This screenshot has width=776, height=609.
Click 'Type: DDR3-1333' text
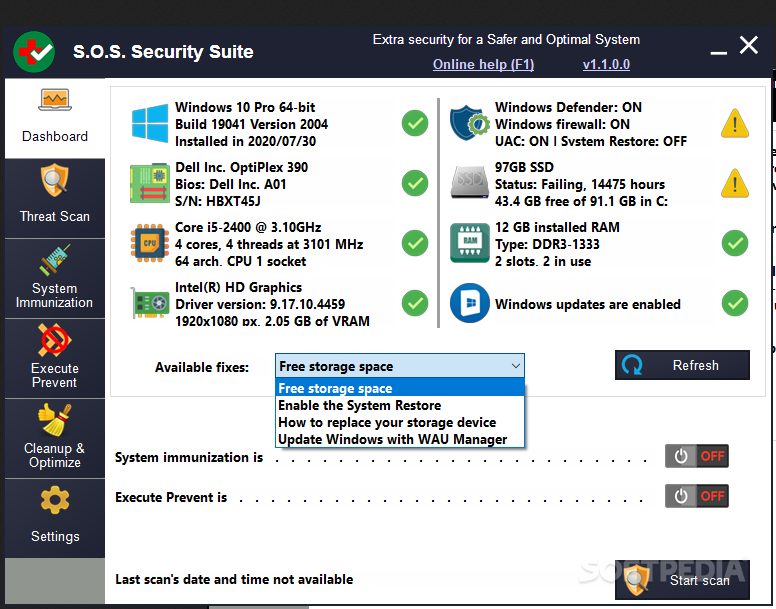[x=547, y=244]
